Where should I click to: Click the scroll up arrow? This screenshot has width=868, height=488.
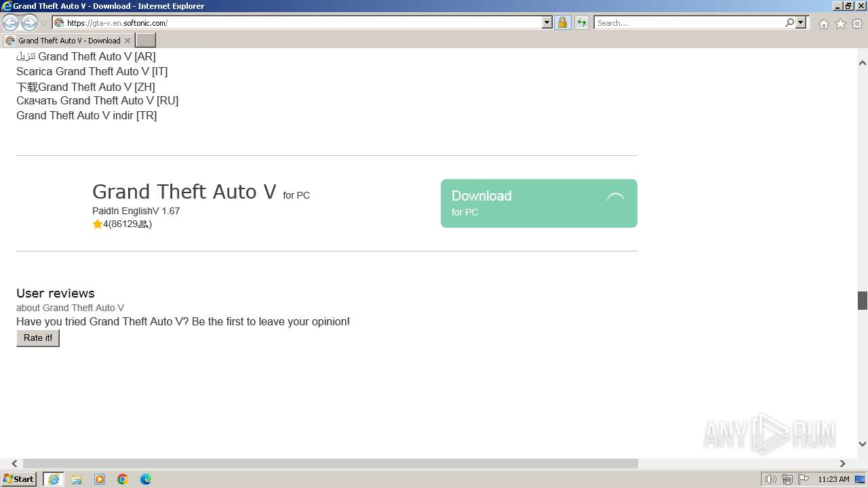(863, 63)
